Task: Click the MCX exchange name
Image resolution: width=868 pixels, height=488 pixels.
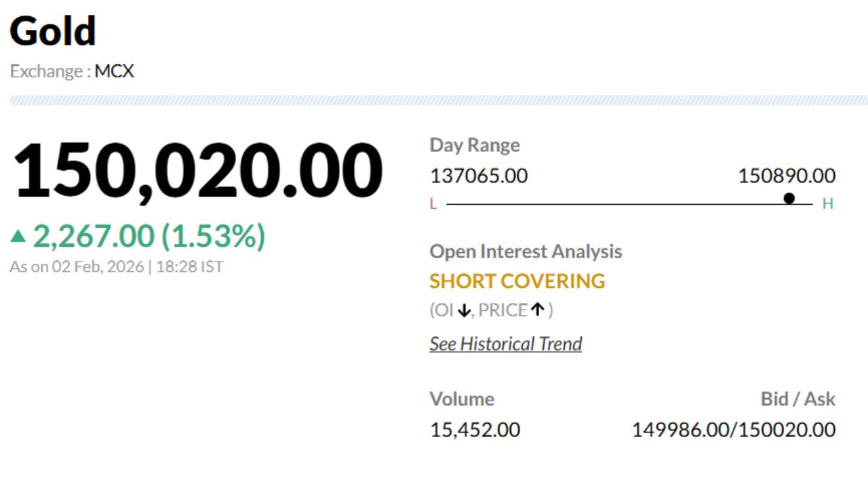Action: tap(114, 71)
